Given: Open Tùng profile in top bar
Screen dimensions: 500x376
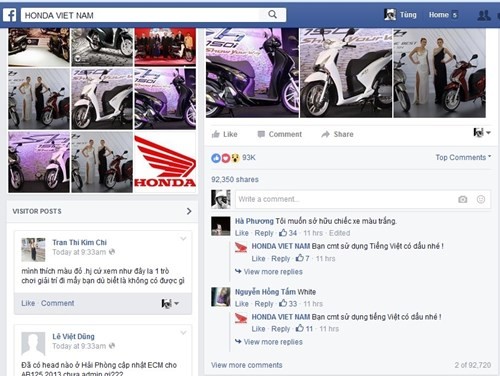Looking at the screenshot, I should click(400, 15).
